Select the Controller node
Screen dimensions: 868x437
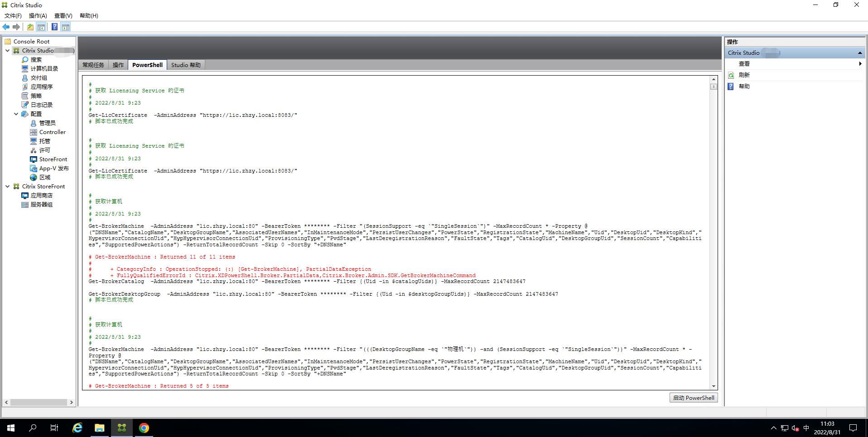coord(52,132)
